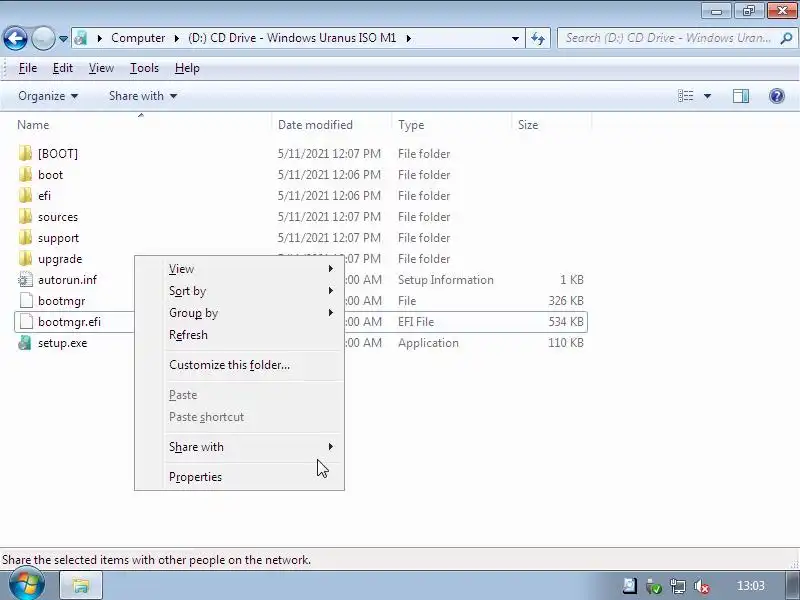Open the Share with toolbar dropdown
This screenshot has width=800, height=600.
pyautogui.click(x=143, y=96)
